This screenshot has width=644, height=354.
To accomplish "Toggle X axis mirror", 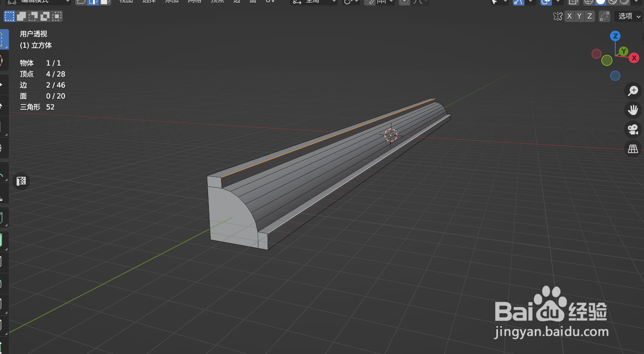I will (x=570, y=16).
